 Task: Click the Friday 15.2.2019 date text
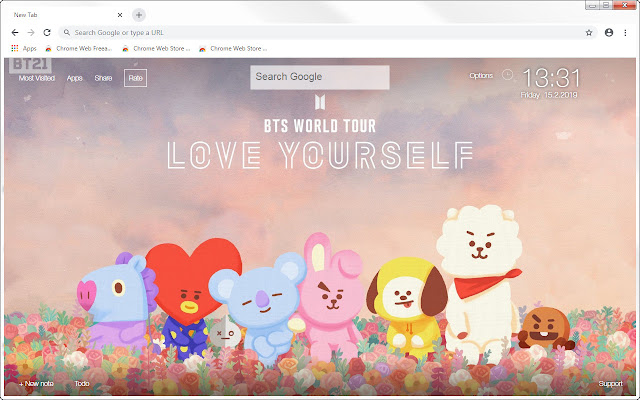click(x=549, y=95)
